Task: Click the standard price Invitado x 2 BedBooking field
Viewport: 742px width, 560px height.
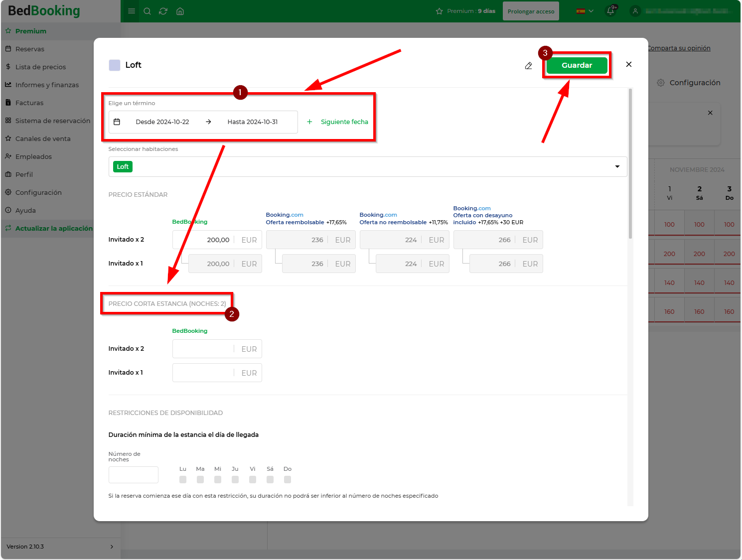Action: click(217, 240)
